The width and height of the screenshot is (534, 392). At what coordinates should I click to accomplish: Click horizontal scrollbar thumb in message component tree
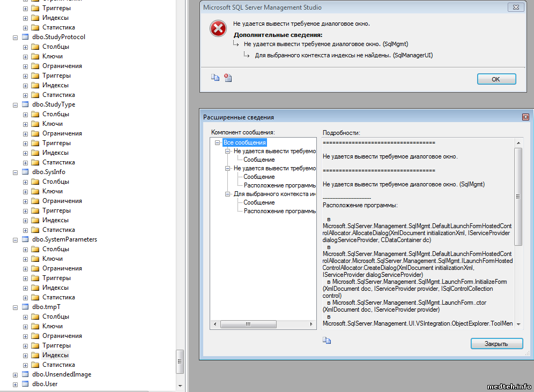248,324
